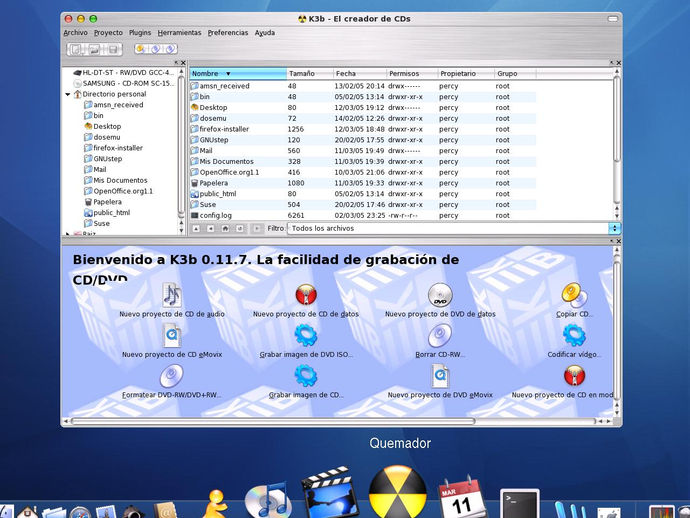Image resolution: width=690 pixels, height=518 pixels.
Task: Select Desktop row in file list
Action: coord(363,107)
